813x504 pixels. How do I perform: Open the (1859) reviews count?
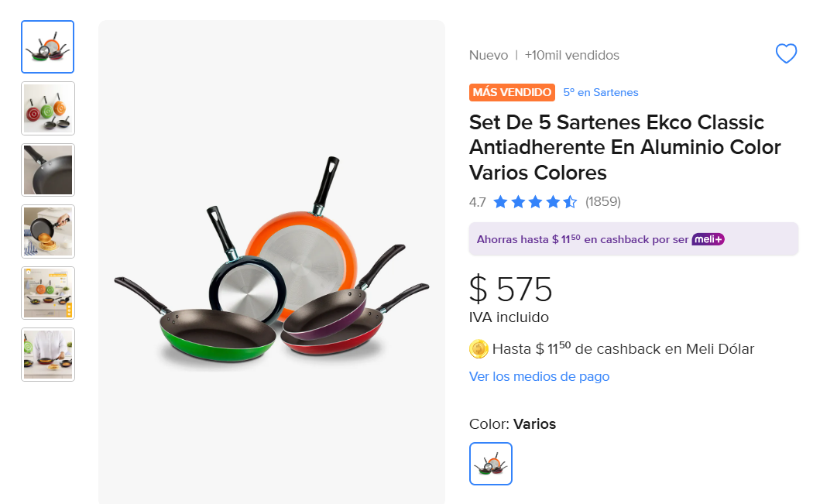[603, 202]
